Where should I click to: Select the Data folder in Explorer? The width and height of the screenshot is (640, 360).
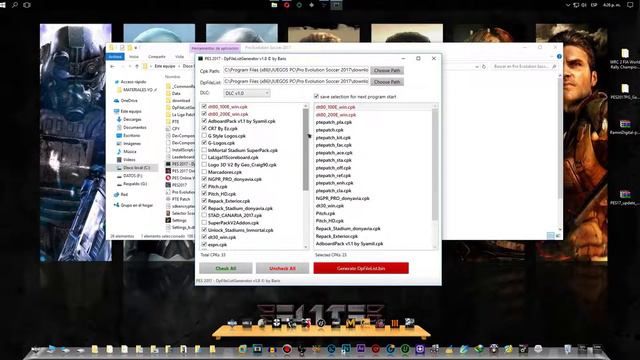(x=176, y=93)
